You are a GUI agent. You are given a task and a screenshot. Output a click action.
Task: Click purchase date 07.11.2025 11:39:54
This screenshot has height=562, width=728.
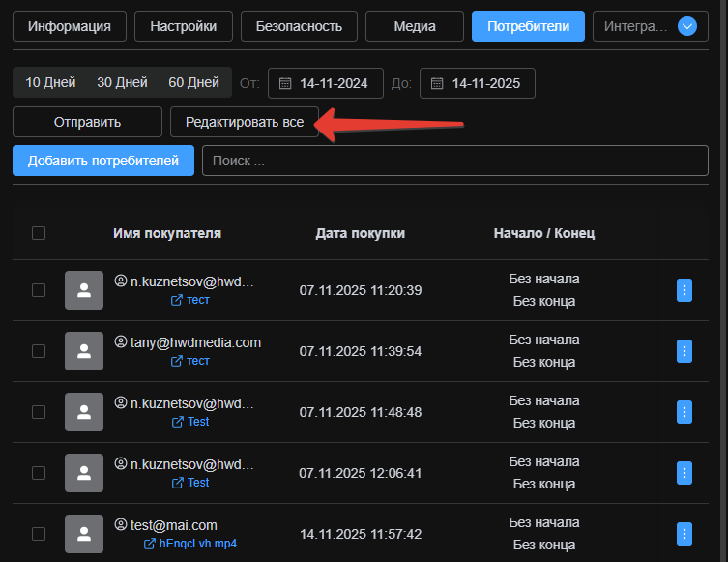(x=361, y=351)
